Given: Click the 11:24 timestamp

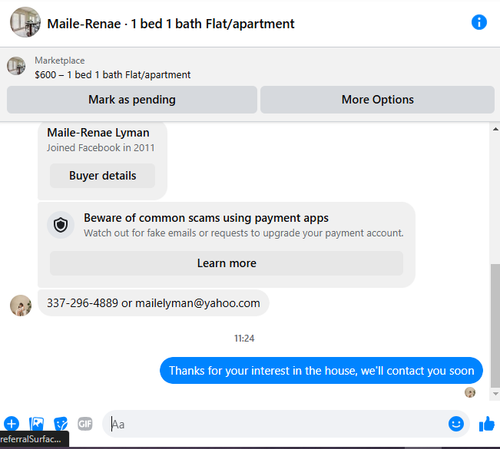Looking at the screenshot, I should (x=244, y=339).
